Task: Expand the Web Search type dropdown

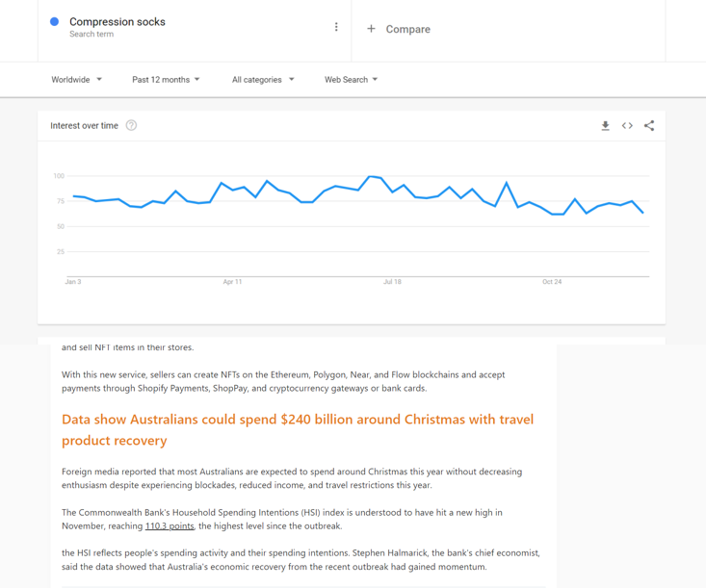Action: 351,80
